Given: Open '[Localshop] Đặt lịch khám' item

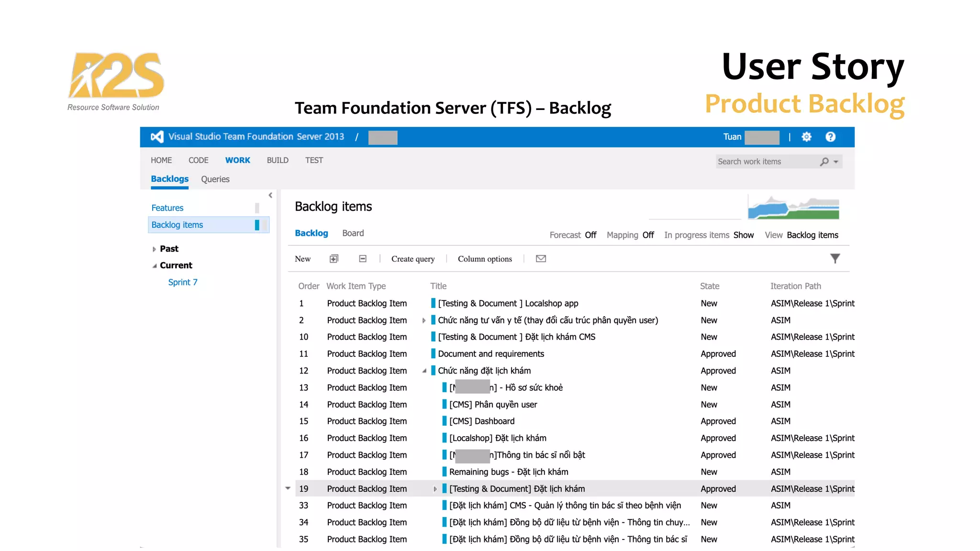Looking at the screenshot, I should (498, 438).
